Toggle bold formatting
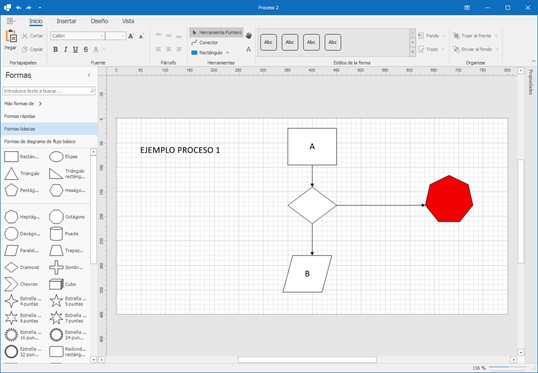Viewport: 538px width, 373px height. pos(55,49)
